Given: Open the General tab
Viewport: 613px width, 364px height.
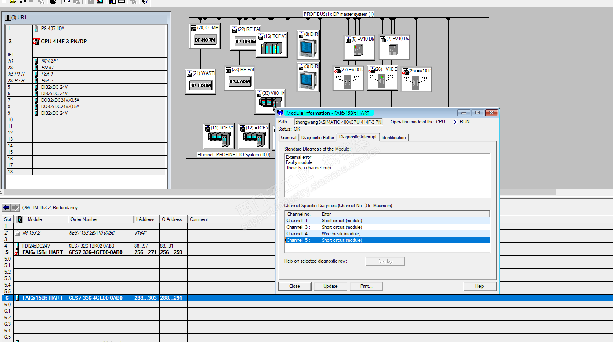Looking at the screenshot, I should point(289,138).
